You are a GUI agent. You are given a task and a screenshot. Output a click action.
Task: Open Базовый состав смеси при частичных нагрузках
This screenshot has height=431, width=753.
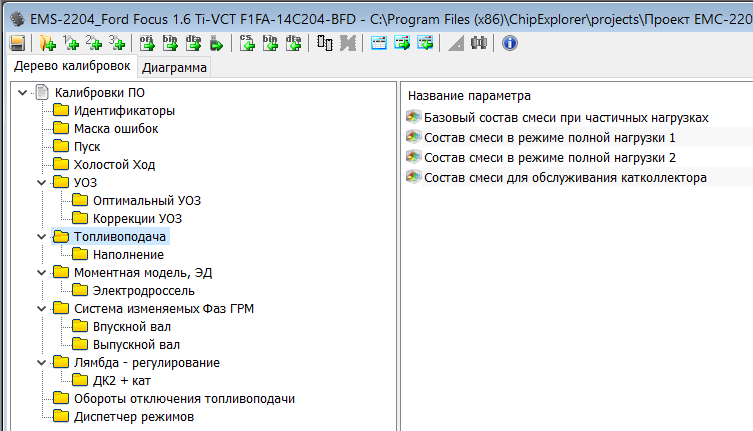[x=566, y=117]
